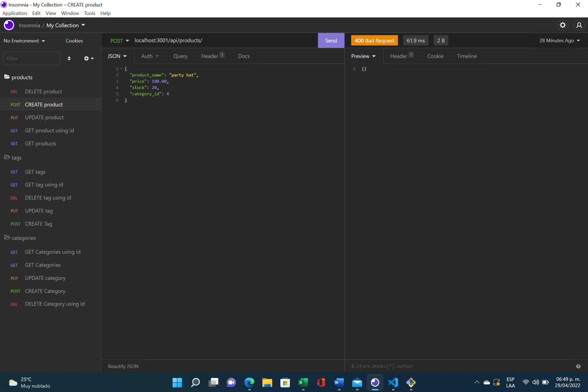Screen dimensions: 588x392
Task: Switch to the Cookie tab
Action: pos(435,56)
